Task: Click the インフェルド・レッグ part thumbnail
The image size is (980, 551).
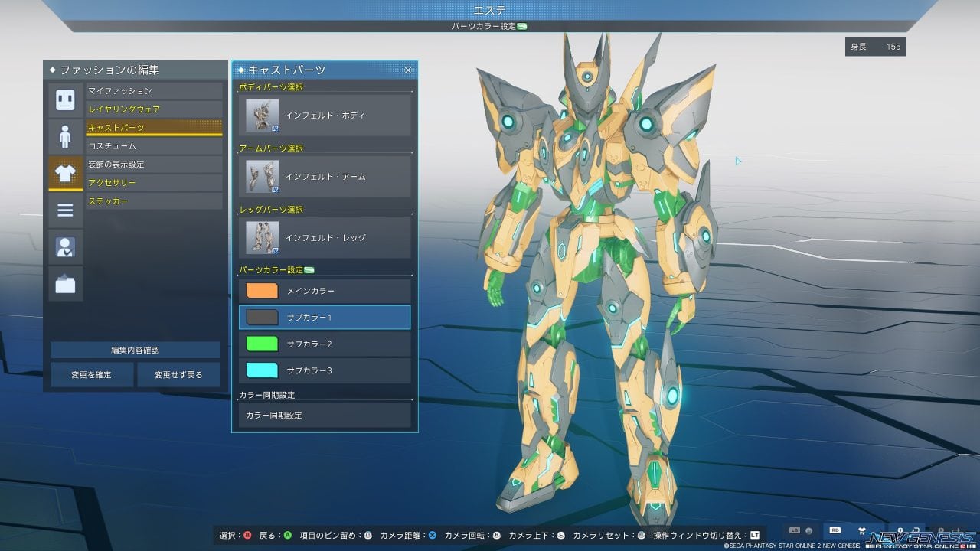Action: tap(263, 238)
